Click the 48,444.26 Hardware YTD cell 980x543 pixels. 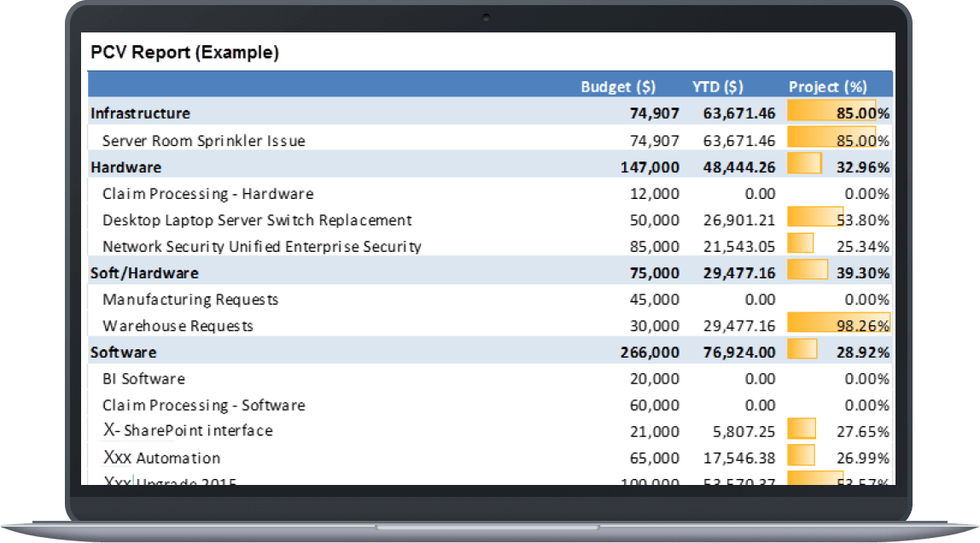[739, 166]
